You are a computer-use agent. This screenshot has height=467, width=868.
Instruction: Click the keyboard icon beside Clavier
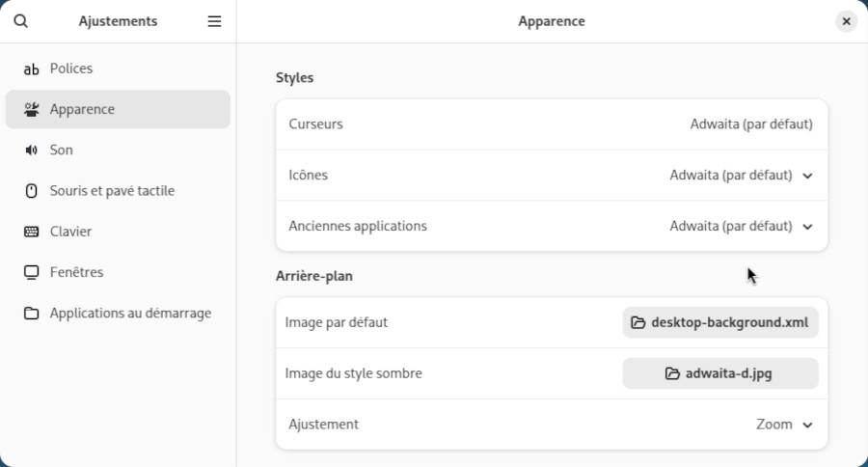(31, 232)
